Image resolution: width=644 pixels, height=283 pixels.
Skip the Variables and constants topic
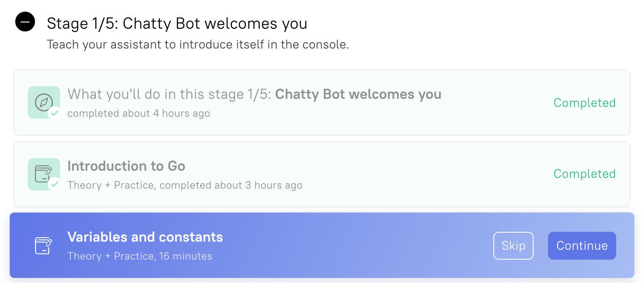point(513,246)
